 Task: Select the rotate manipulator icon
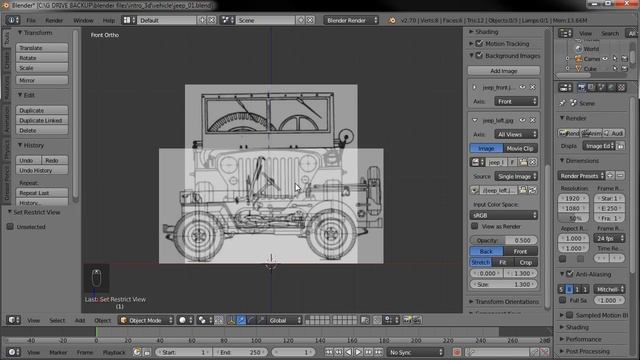(251, 320)
